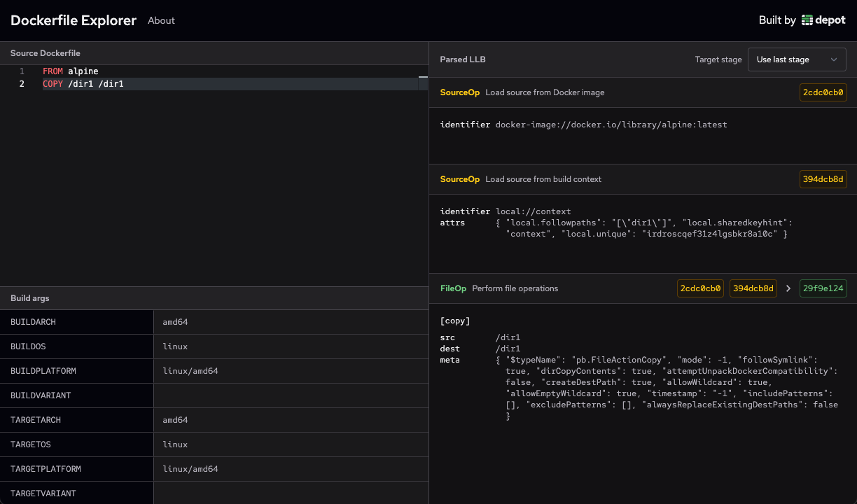Click the 2cdc0cb0 input badge in the FileOp row
This screenshot has height=504, width=857.
(700, 288)
